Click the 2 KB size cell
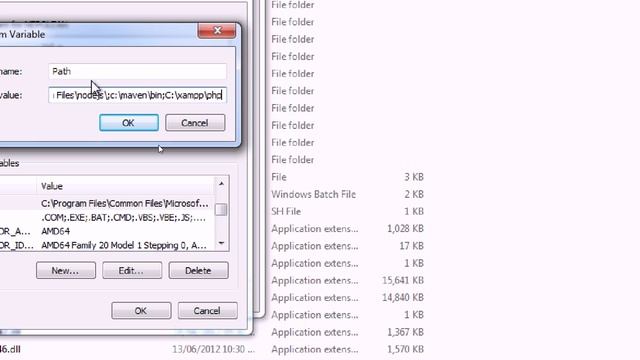The height and width of the screenshot is (360, 640). click(x=414, y=194)
